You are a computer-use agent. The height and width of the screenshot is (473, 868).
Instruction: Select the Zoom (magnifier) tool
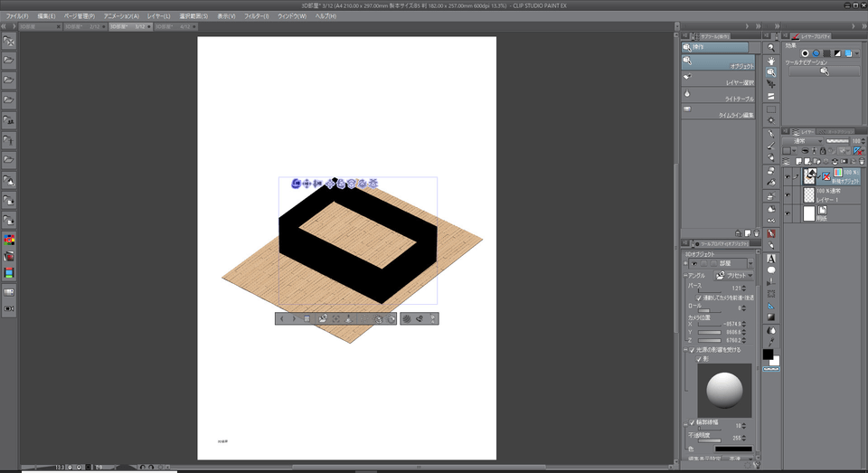point(771,45)
